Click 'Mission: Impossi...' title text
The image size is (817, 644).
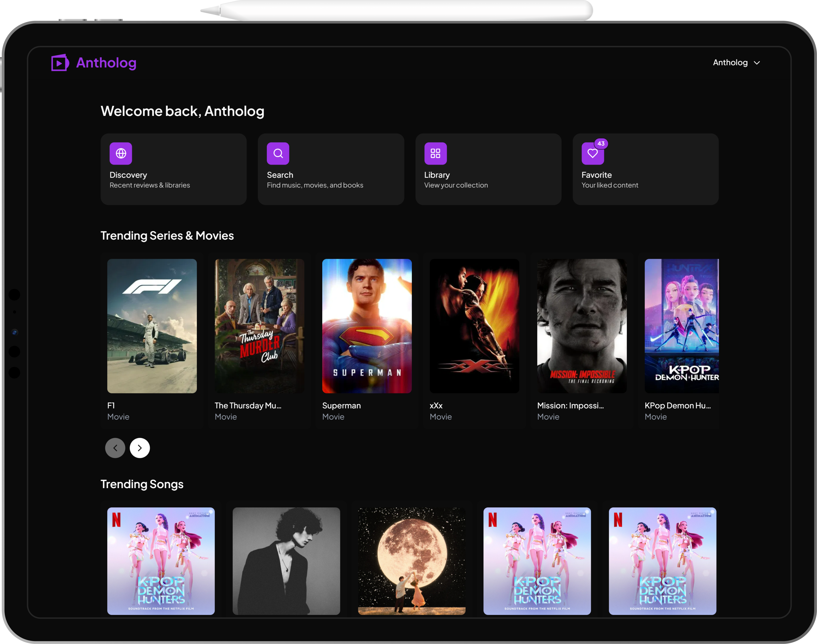point(570,406)
